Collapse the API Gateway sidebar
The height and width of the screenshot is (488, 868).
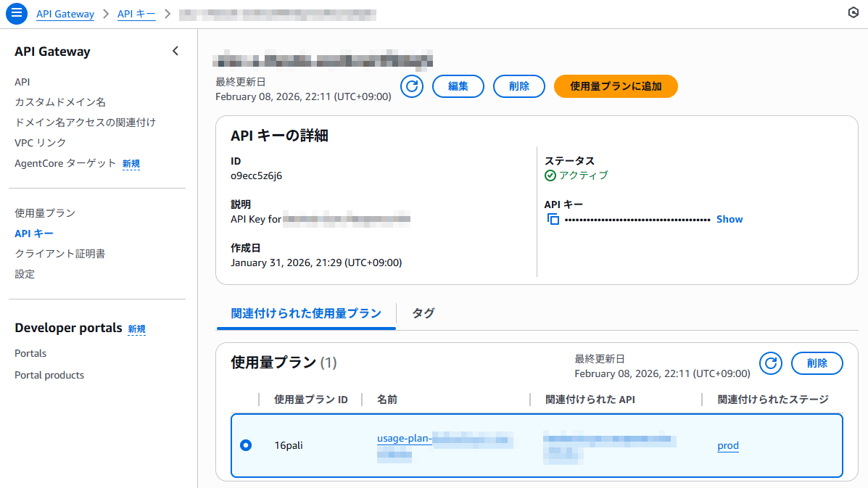175,51
